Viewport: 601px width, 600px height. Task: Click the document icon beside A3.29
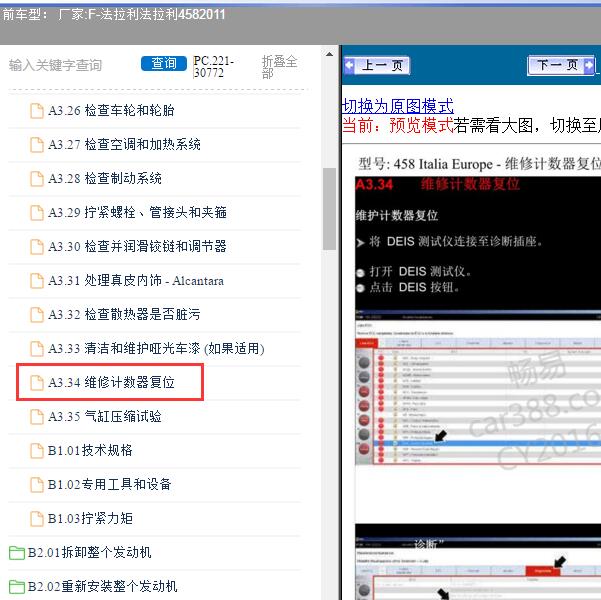37,213
